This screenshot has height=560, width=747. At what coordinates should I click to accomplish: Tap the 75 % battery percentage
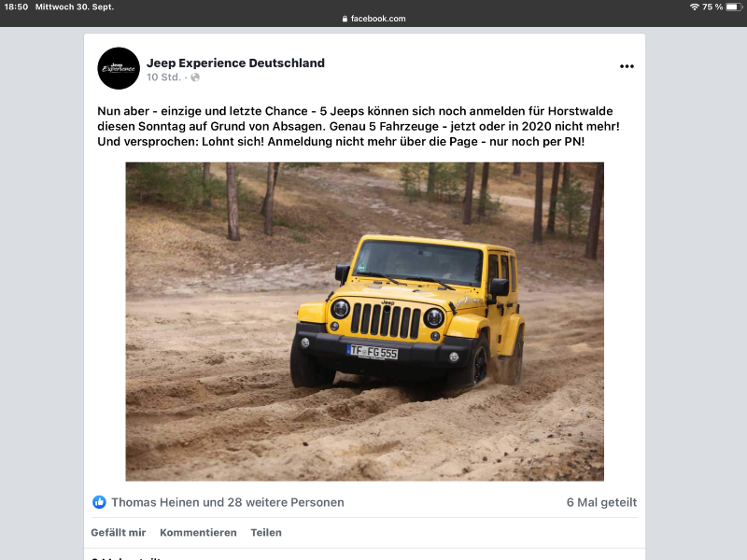point(712,7)
